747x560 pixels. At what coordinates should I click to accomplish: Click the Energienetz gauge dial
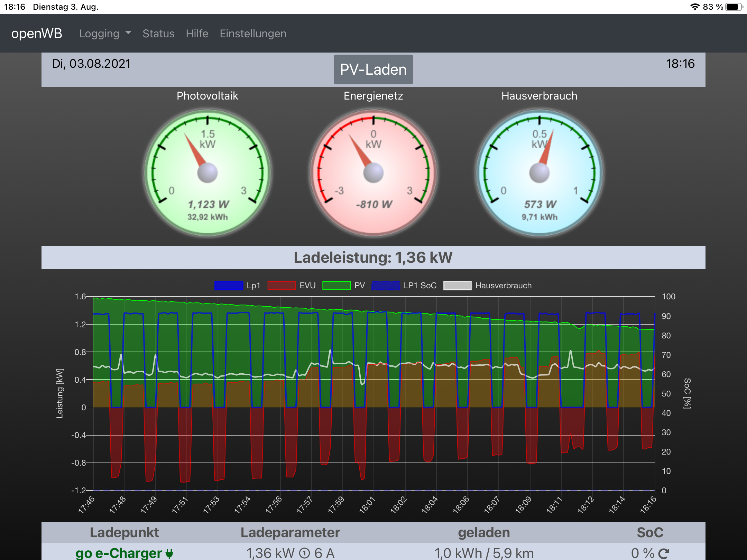coord(373,173)
